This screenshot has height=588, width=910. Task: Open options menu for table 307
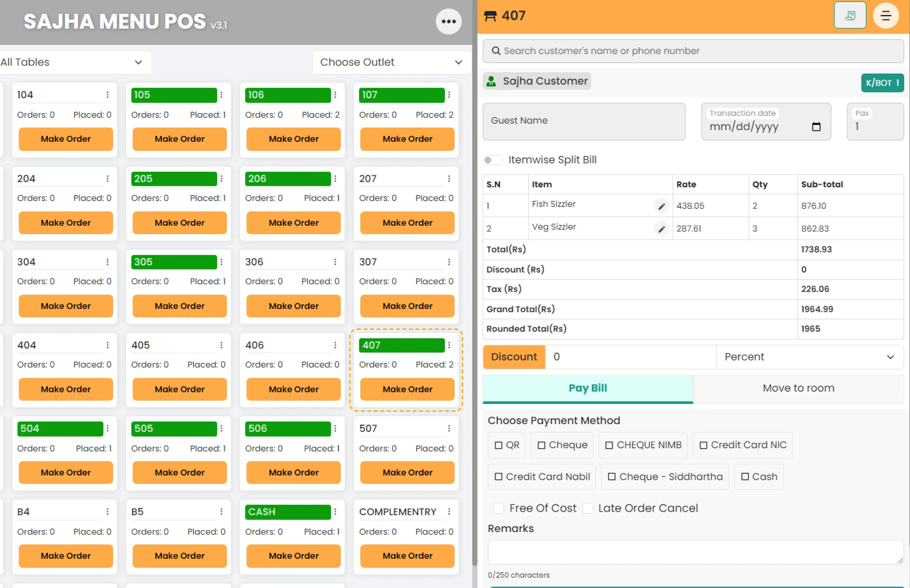click(x=449, y=262)
